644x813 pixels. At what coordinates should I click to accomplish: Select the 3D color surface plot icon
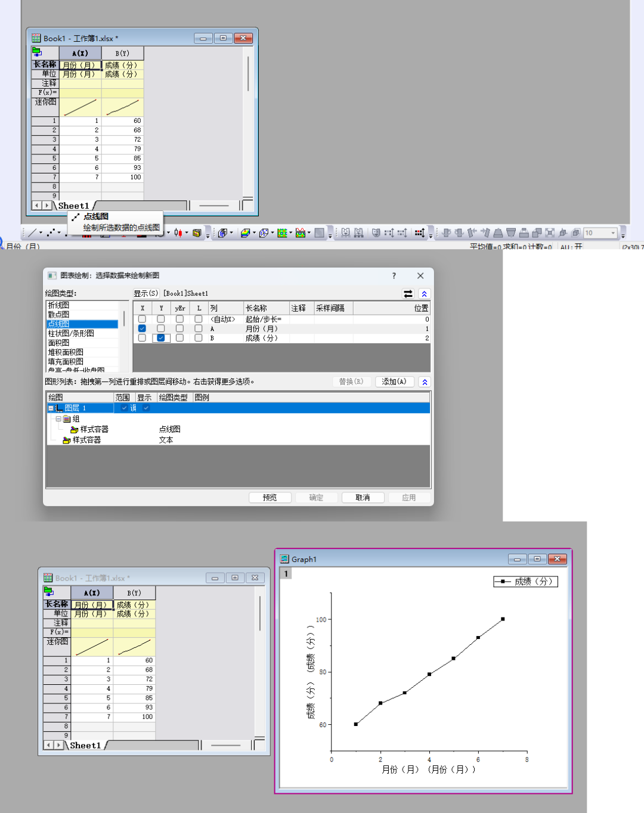[245, 233]
